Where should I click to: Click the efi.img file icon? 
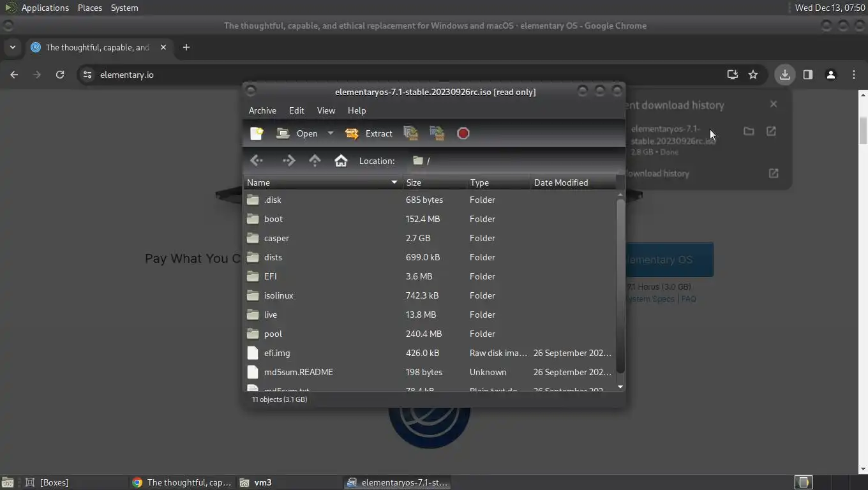coord(253,353)
